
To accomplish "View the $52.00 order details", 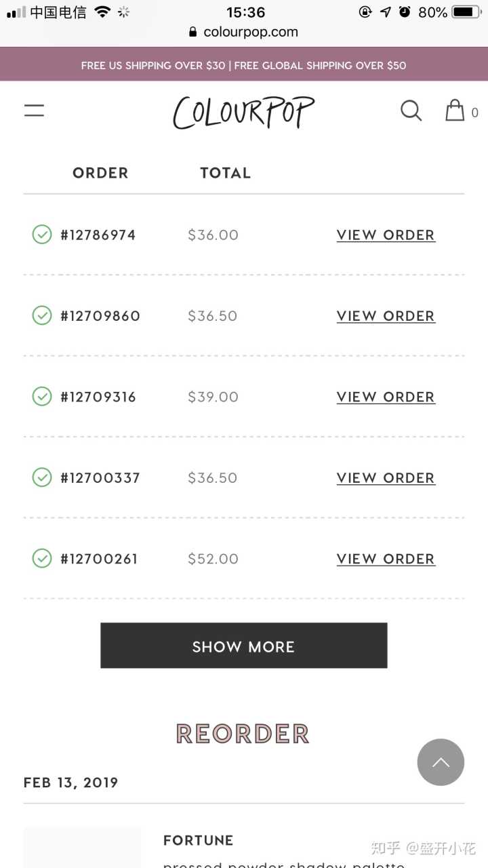I will [x=386, y=559].
